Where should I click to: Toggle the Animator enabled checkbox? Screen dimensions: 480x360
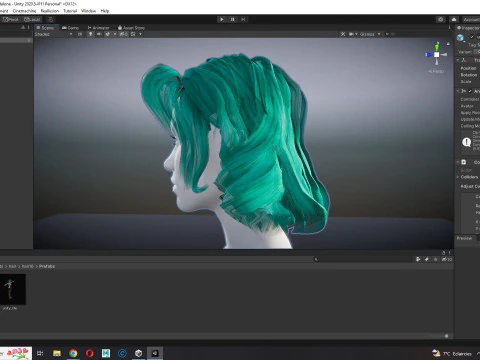470,91
